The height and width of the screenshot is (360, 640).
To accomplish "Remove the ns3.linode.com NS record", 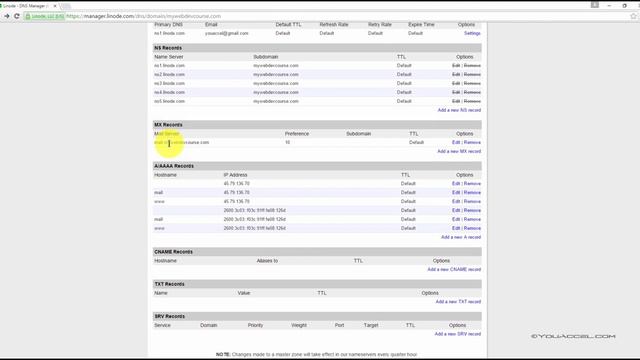I will click(x=472, y=84).
